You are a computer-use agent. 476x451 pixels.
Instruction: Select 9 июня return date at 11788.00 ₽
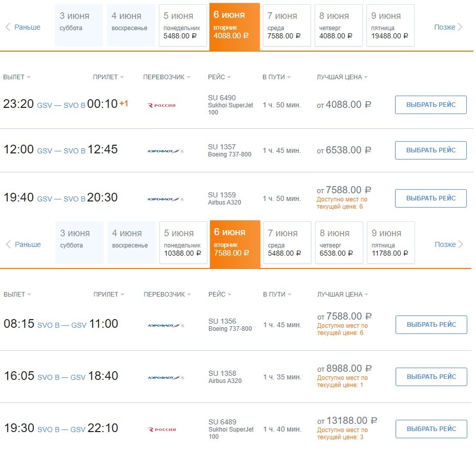click(x=391, y=243)
